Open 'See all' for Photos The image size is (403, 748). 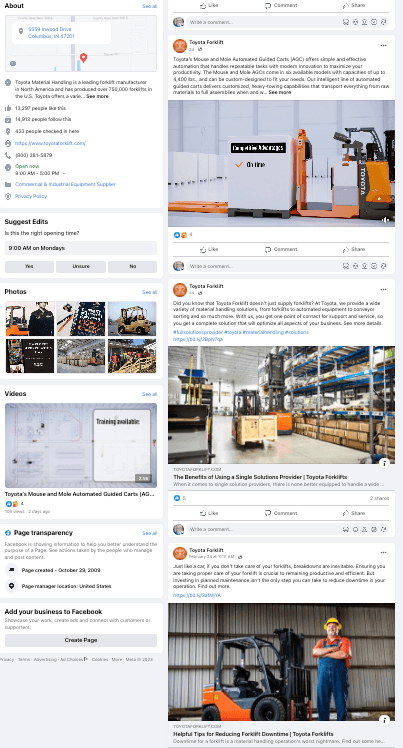click(x=149, y=292)
